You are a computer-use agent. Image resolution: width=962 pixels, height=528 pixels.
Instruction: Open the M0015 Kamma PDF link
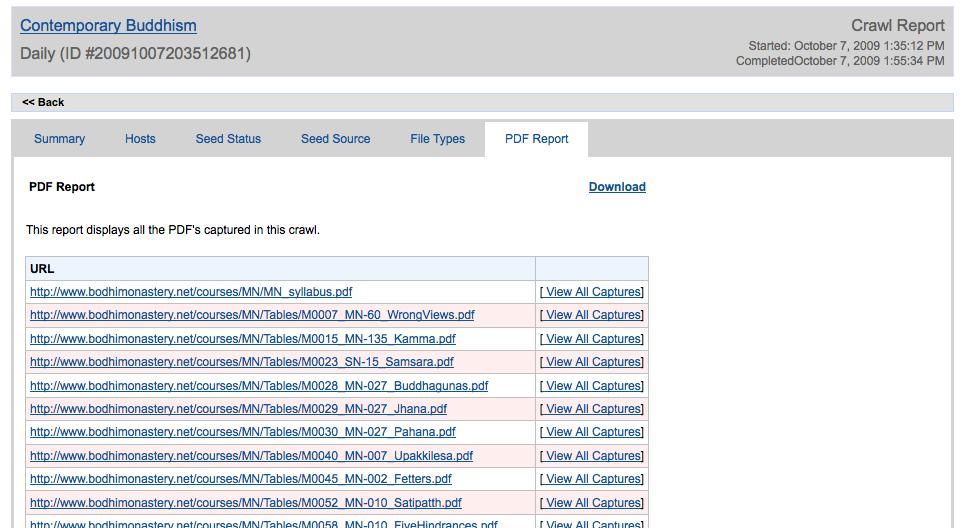pos(243,339)
